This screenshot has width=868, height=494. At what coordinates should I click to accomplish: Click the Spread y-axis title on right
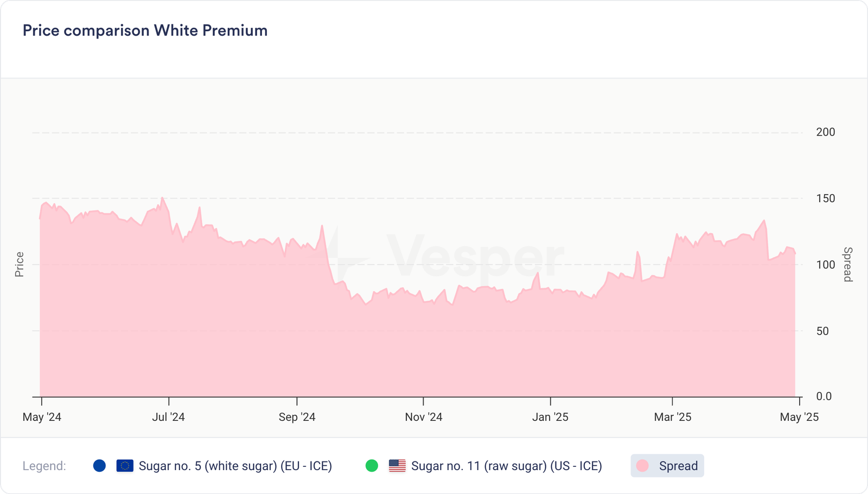847,265
